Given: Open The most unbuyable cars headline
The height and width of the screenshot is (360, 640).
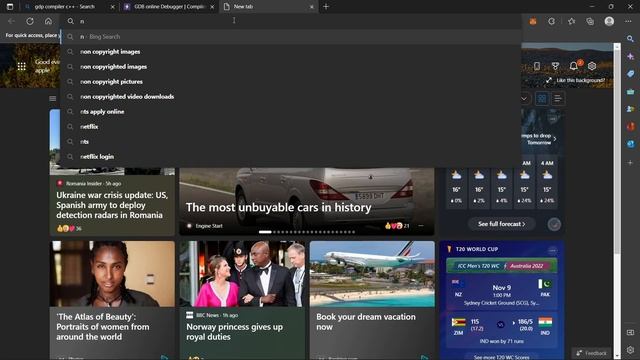Looking at the screenshot, I should pyautogui.click(x=278, y=207).
